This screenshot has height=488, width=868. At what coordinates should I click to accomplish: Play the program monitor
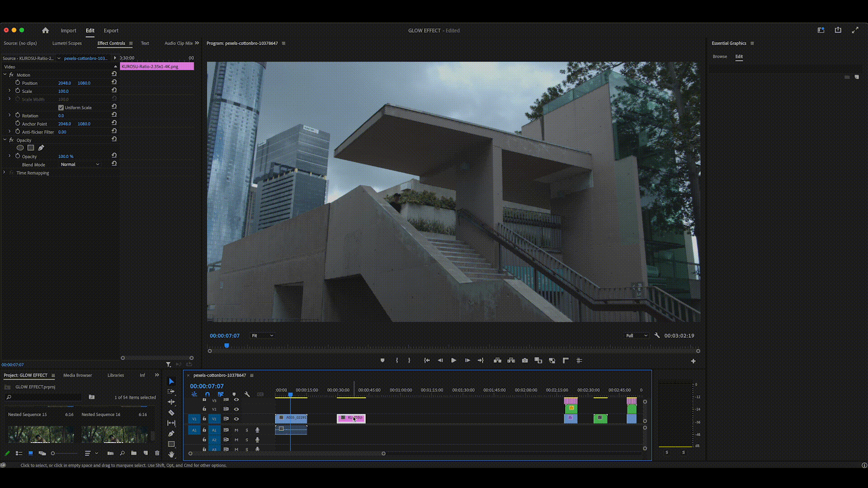coord(453,361)
